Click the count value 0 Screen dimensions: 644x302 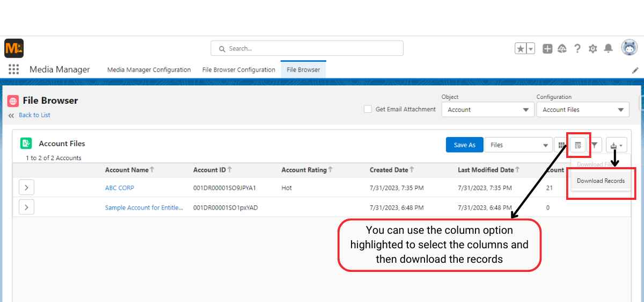(548, 208)
